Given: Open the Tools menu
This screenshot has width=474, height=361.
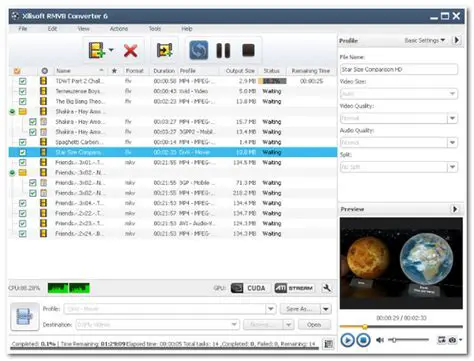Looking at the screenshot, I should [155, 29].
